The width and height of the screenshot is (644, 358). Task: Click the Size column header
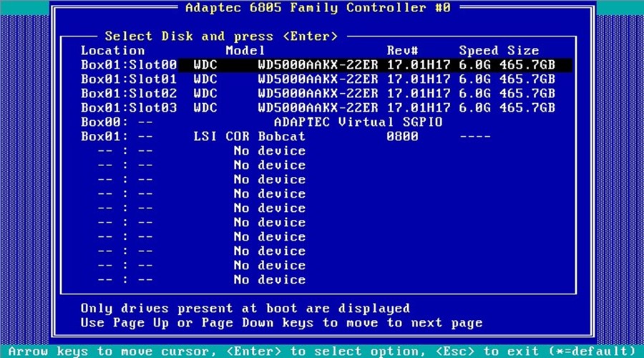pyautogui.click(x=523, y=51)
